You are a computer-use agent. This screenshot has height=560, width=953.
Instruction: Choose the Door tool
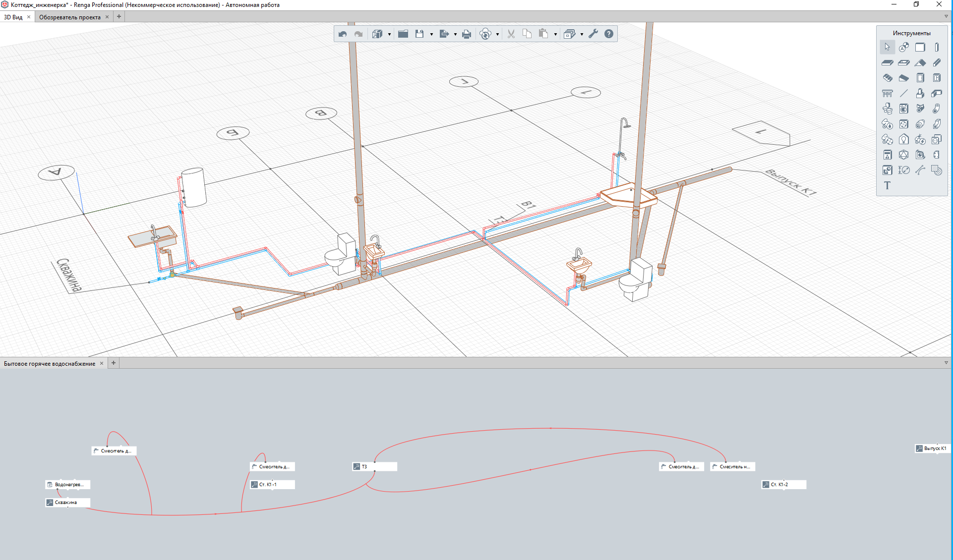coord(920,78)
